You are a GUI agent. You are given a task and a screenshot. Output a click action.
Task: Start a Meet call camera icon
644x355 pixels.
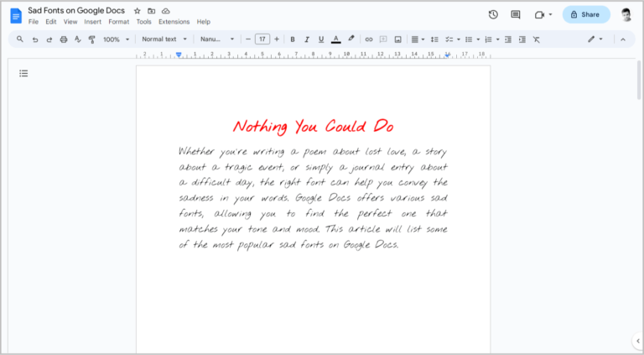(539, 15)
